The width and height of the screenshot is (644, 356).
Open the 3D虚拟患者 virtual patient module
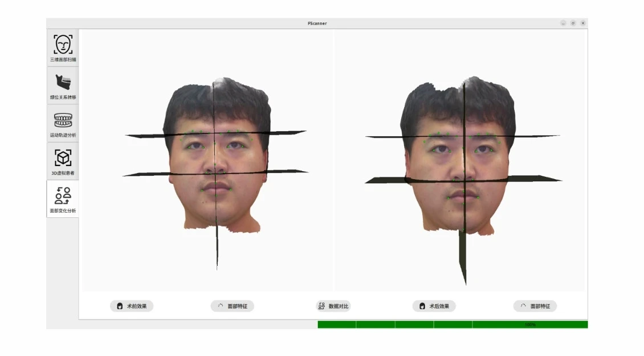click(63, 161)
